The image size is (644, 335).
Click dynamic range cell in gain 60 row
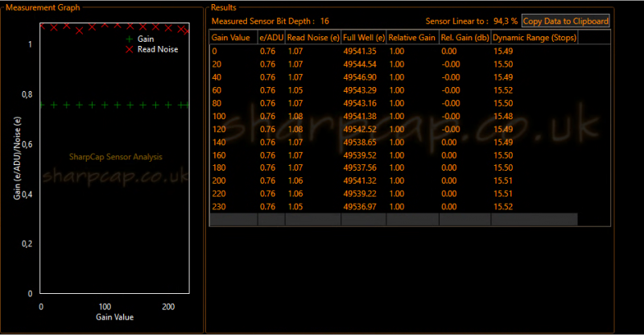pyautogui.click(x=503, y=90)
